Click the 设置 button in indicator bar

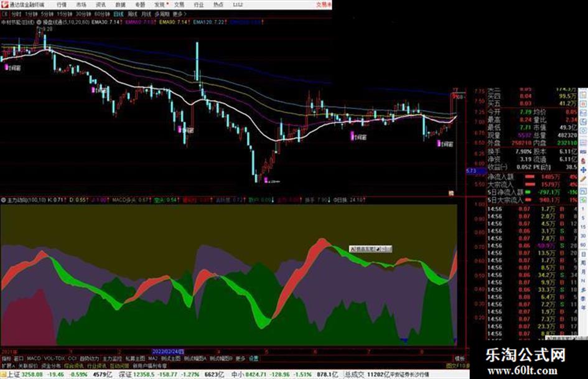[253, 358]
